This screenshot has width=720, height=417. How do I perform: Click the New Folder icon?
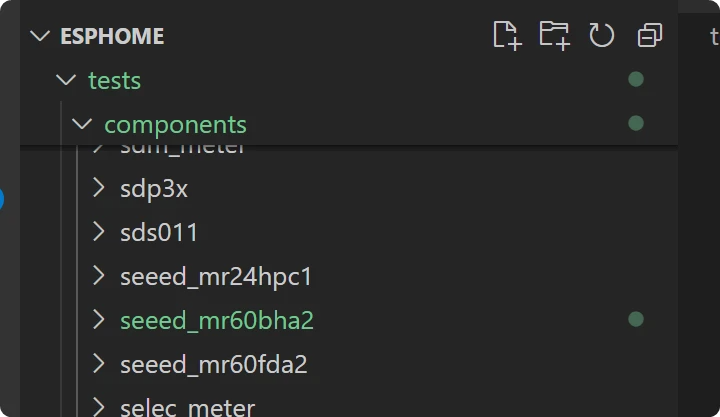[x=554, y=36]
